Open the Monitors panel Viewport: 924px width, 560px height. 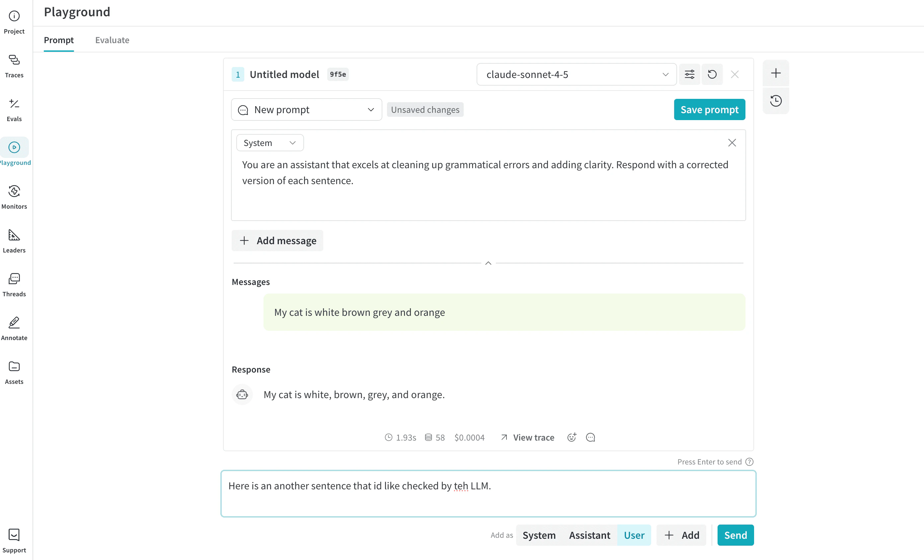pos(14,197)
